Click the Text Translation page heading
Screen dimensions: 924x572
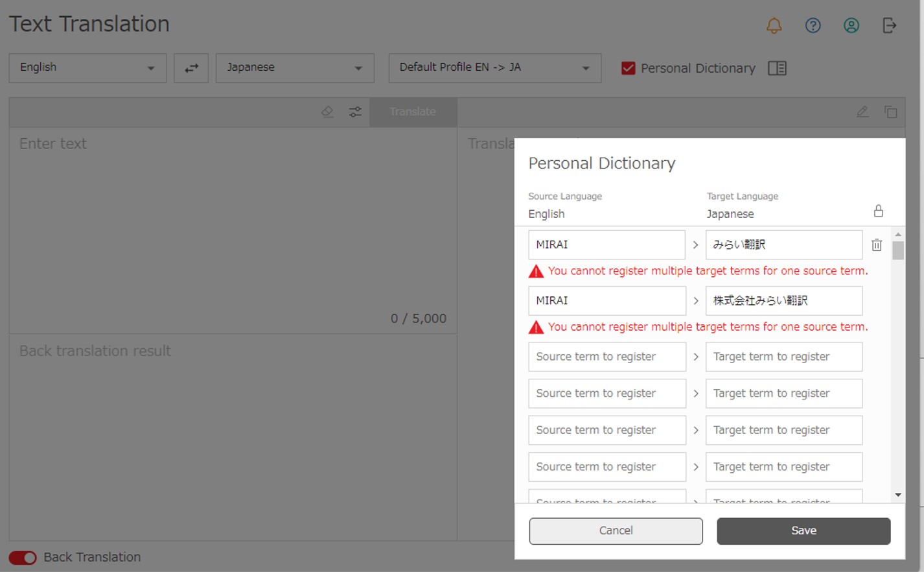click(x=89, y=25)
